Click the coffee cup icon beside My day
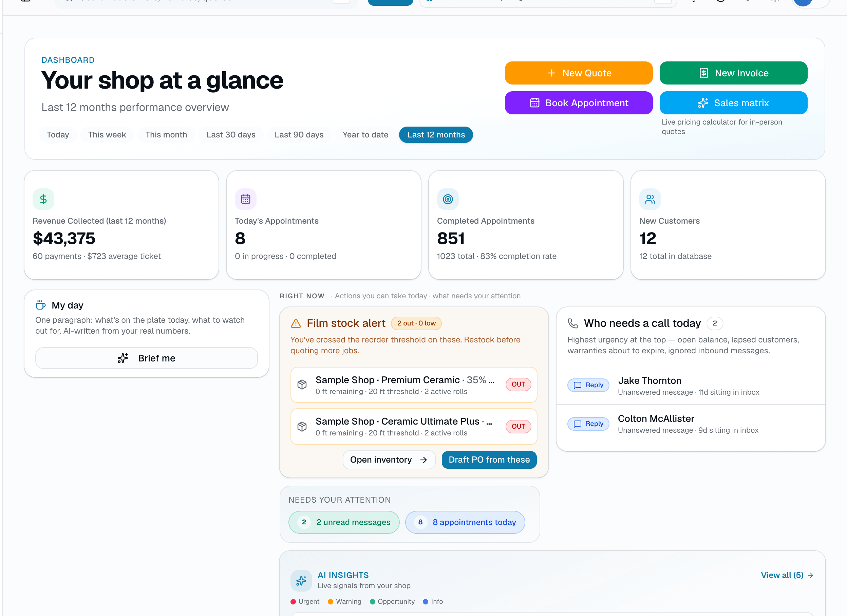Screen dimensions: 847x616 coord(41,305)
